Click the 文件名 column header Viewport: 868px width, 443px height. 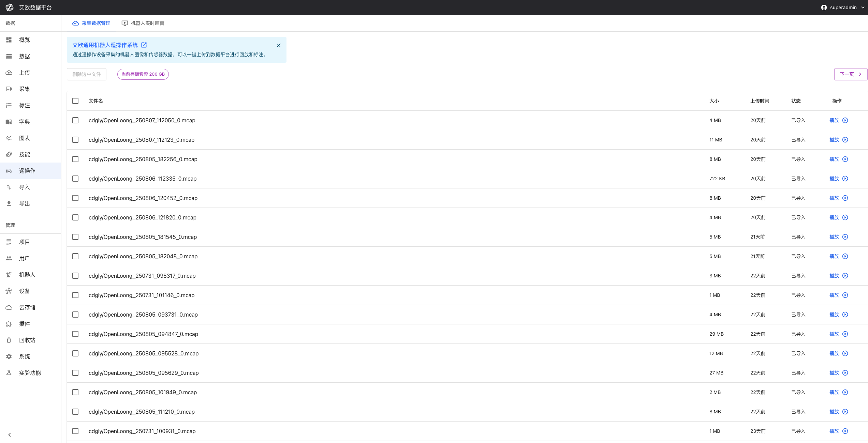coord(96,101)
